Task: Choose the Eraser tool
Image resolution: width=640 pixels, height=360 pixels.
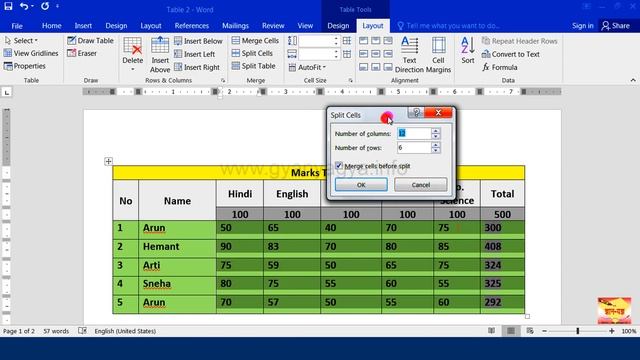Action: pos(82,53)
